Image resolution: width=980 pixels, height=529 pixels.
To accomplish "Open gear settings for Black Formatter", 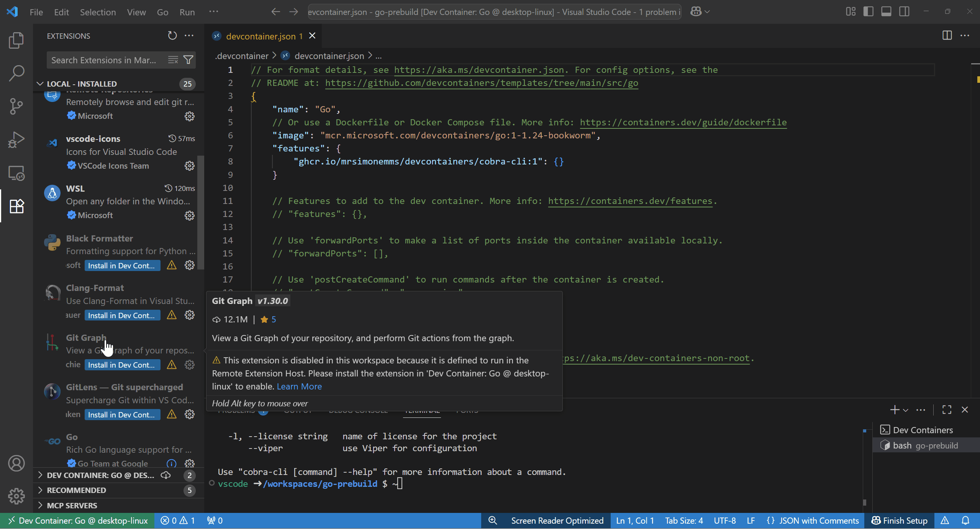I will 190,265.
